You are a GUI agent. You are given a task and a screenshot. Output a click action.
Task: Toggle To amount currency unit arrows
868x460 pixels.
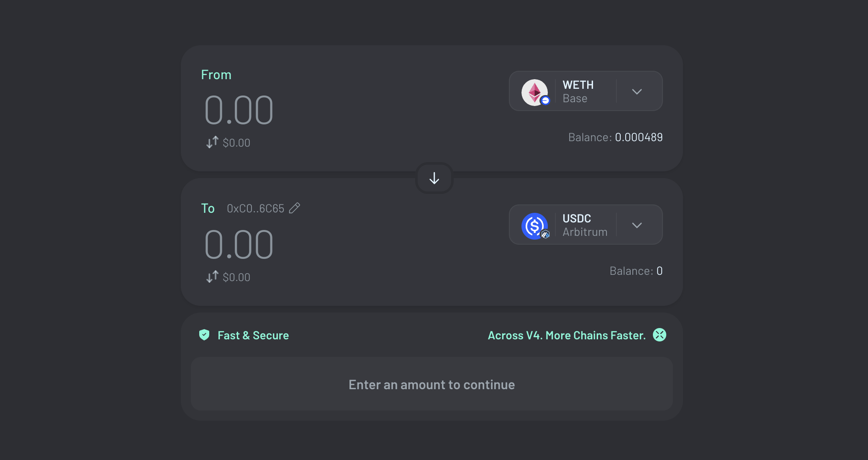click(x=212, y=277)
